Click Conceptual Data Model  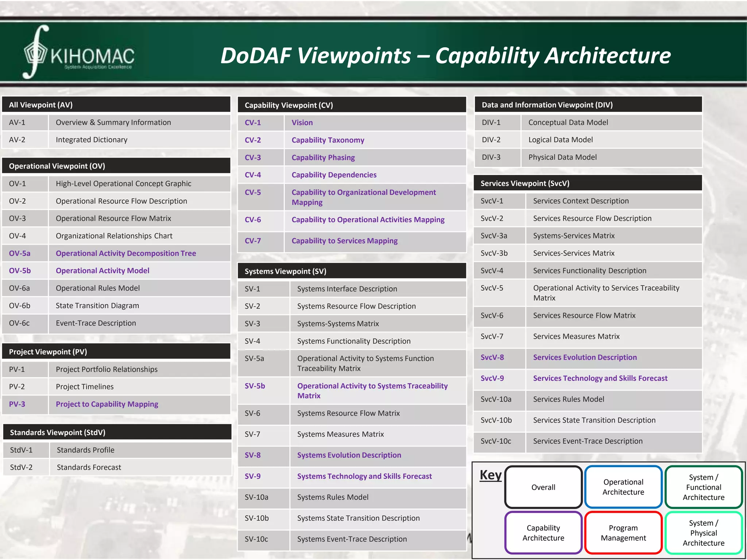pyautogui.click(x=568, y=122)
